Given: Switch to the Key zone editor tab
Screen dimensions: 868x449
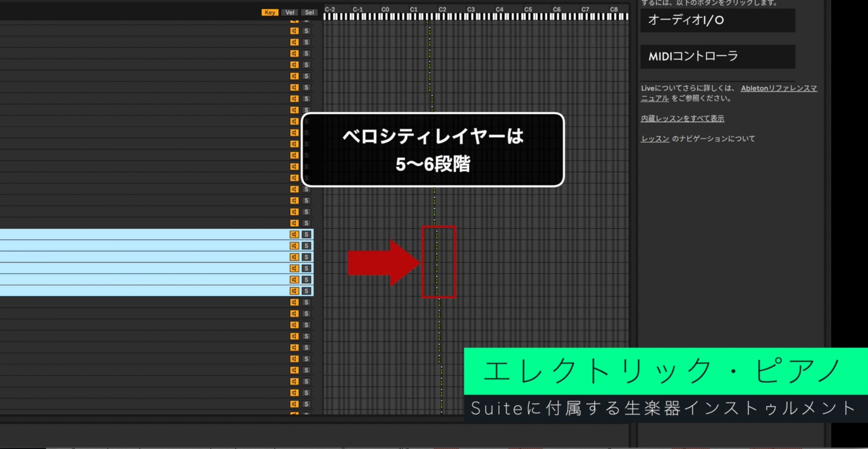Looking at the screenshot, I should (270, 13).
